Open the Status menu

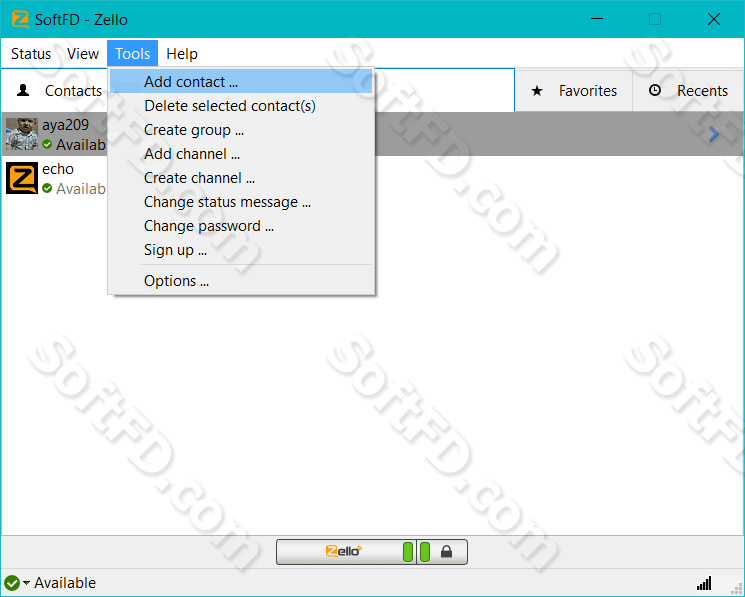tap(31, 54)
